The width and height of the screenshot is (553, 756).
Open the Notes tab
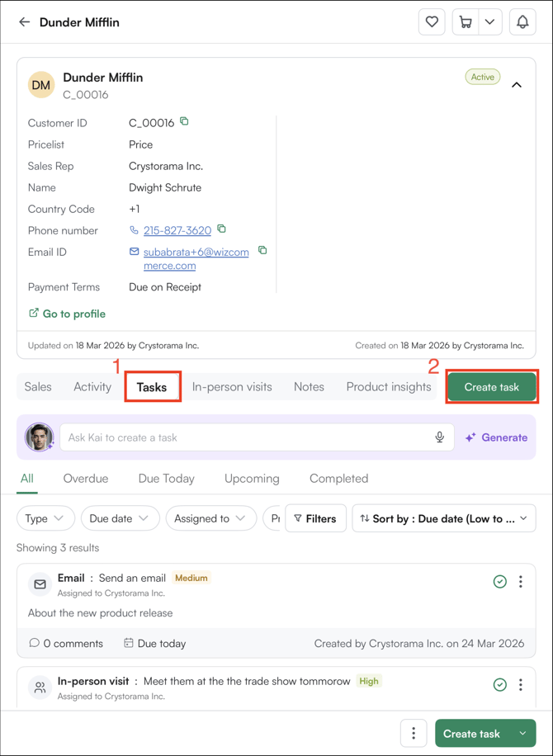(x=309, y=387)
